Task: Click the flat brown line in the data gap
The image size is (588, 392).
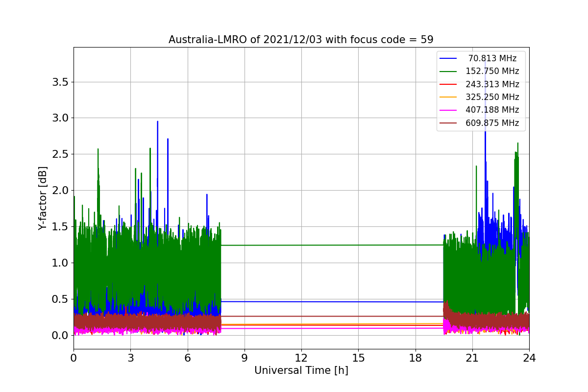Action: click(332, 316)
